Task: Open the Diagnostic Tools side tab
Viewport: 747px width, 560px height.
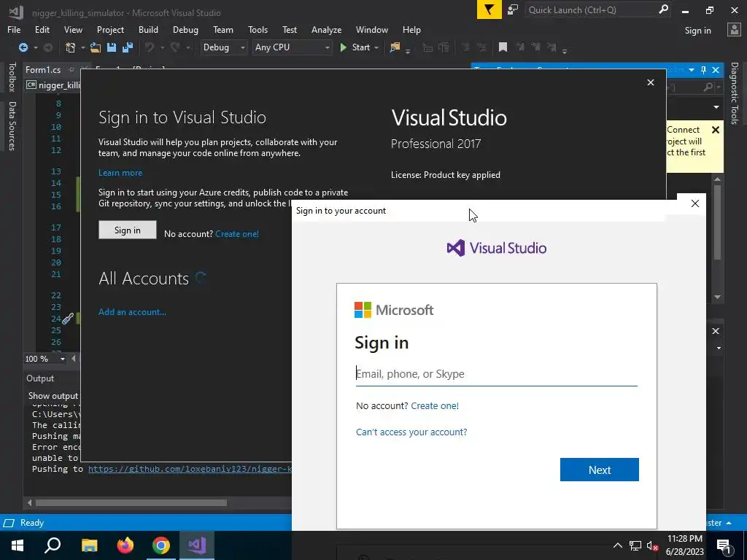Action: [734, 93]
